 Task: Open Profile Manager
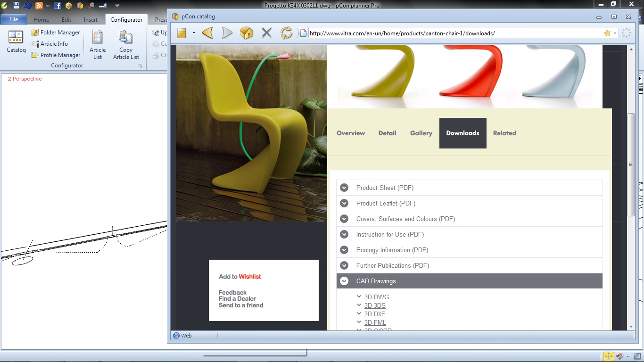pyautogui.click(x=56, y=55)
